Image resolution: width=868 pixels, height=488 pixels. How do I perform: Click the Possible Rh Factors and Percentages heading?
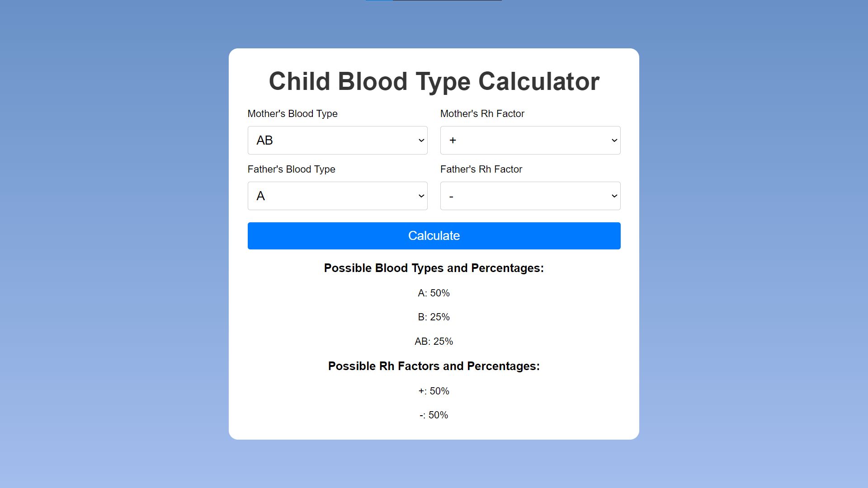pyautogui.click(x=434, y=366)
